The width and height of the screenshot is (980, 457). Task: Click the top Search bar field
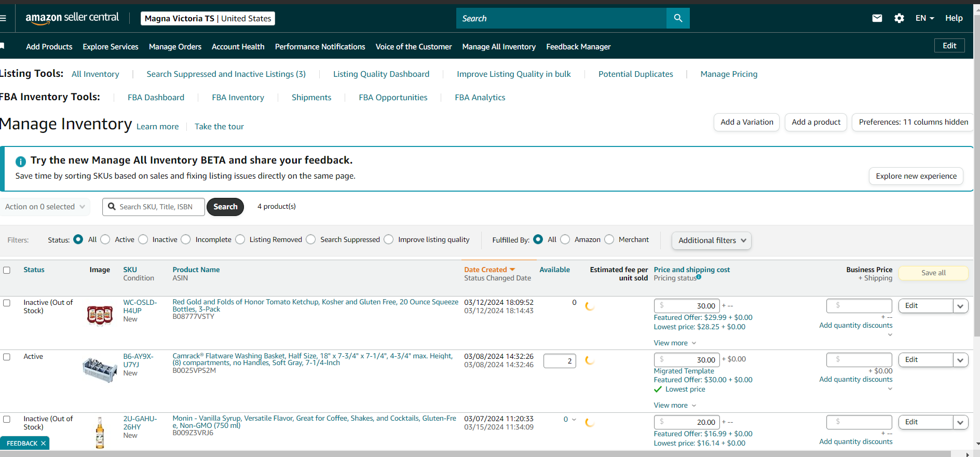(x=561, y=18)
